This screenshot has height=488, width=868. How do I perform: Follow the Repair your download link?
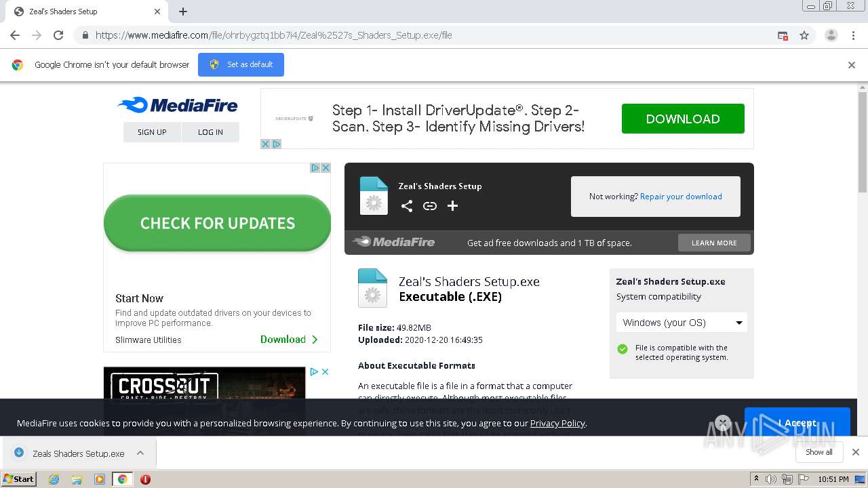pos(681,197)
